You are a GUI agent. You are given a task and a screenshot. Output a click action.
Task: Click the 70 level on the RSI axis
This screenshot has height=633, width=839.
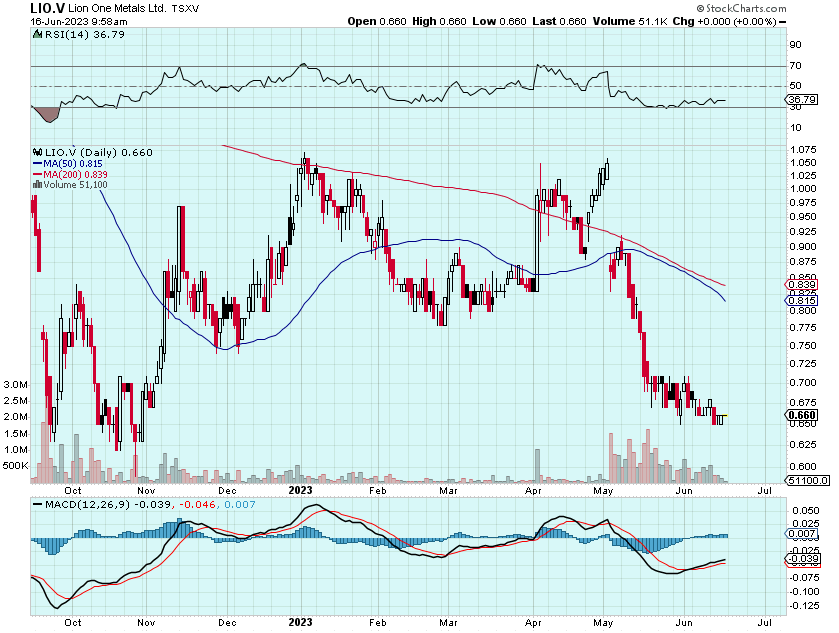pos(796,66)
